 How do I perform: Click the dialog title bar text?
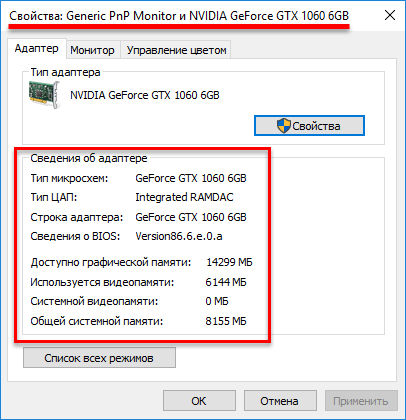click(179, 16)
